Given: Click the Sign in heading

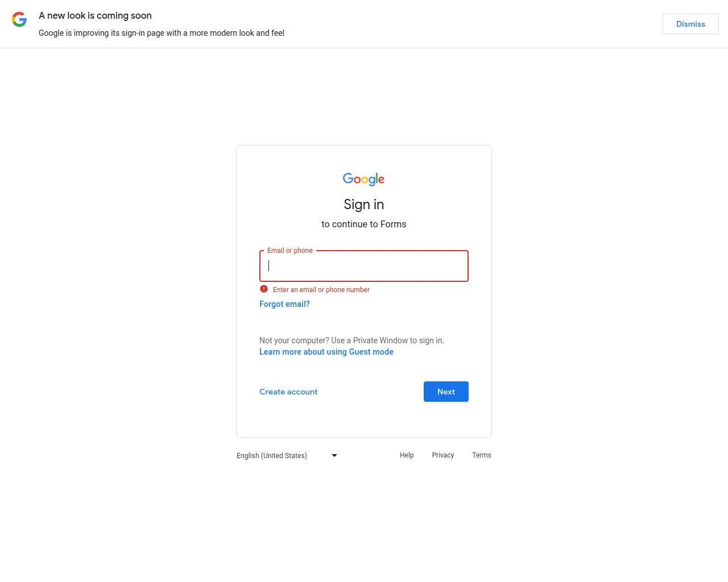Looking at the screenshot, I should click(x=363, y=204).
